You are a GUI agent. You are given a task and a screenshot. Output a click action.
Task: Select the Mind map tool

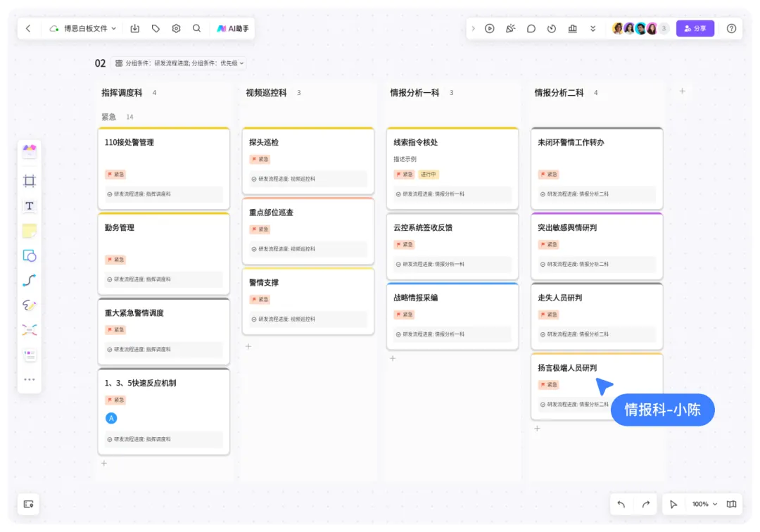[x=30, y=330]
